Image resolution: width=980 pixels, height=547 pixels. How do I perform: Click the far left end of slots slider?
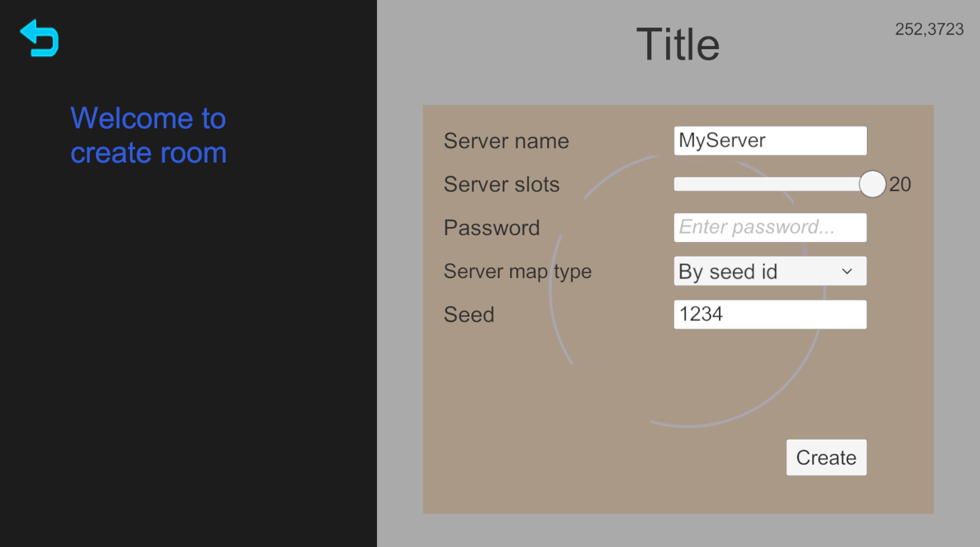tap(678, 184)
